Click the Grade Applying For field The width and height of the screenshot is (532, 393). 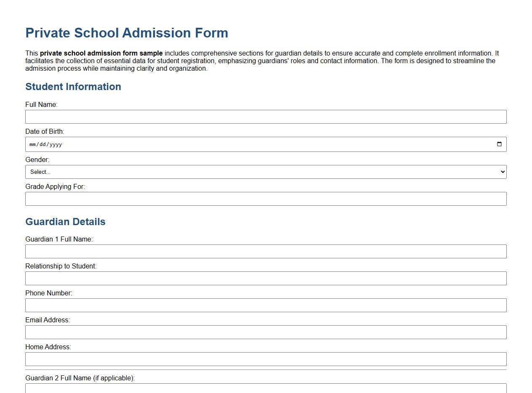(265, 199)
